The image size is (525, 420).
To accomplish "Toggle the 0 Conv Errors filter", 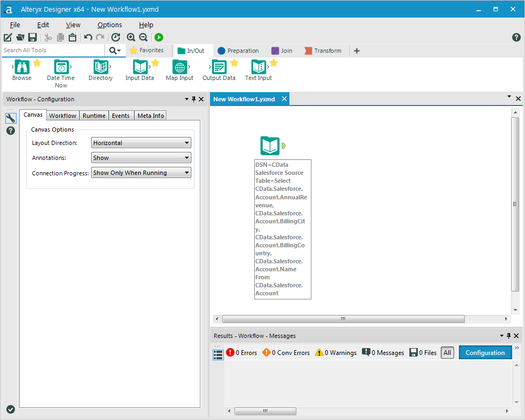I will 286,353.
